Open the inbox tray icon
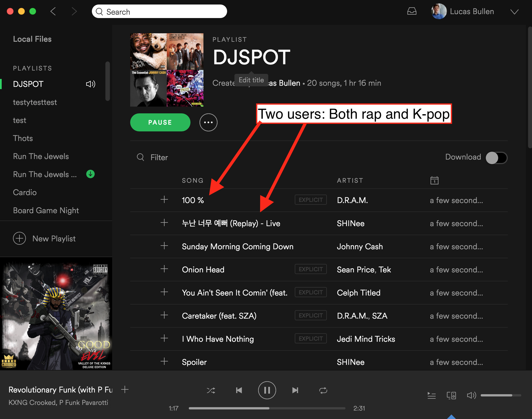Viewport: 532px width, 419px height. point(412,11)
